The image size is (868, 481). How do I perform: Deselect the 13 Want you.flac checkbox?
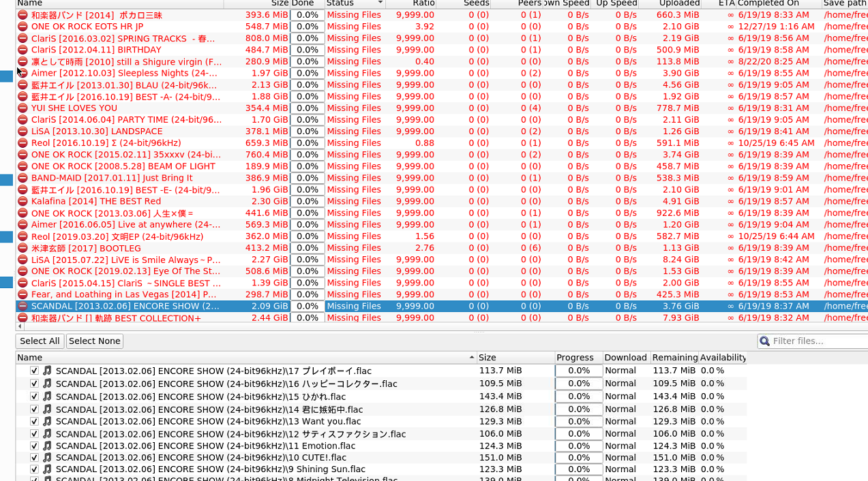pos(34,421)
